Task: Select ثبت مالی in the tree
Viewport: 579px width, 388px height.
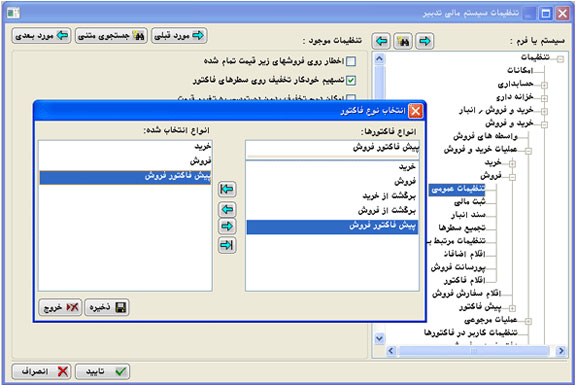Action: click(469, 202)
